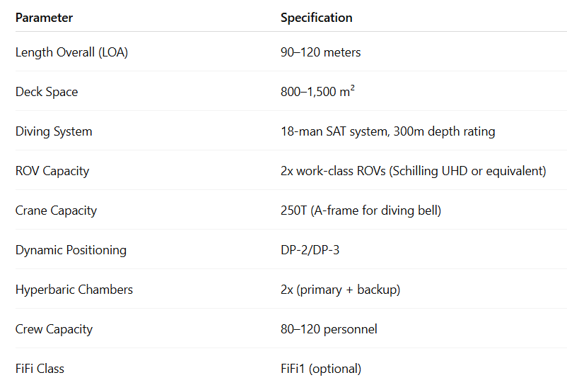Click the 90–120 meters value
Screen dimensions: 567x392
321,52
